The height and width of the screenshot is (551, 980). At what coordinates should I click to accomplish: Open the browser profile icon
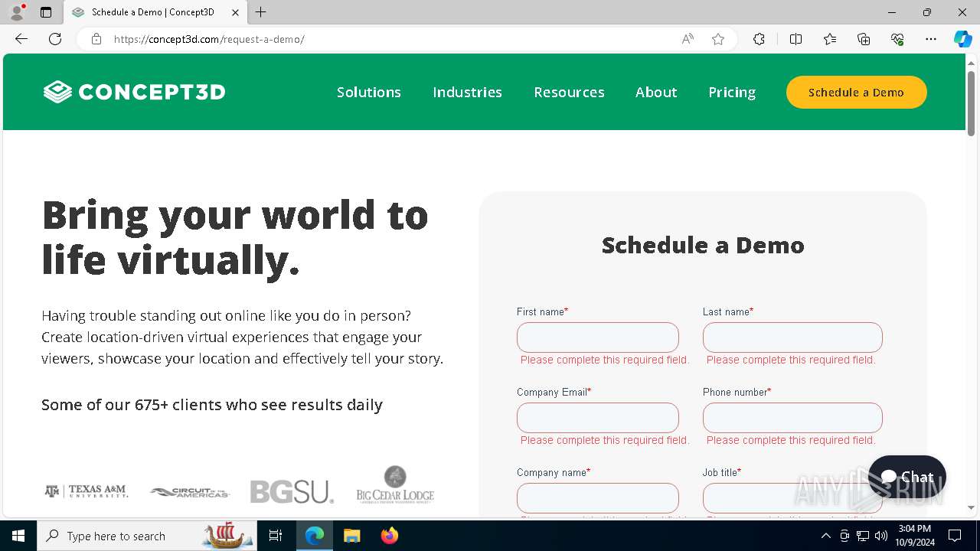[17, 12]
